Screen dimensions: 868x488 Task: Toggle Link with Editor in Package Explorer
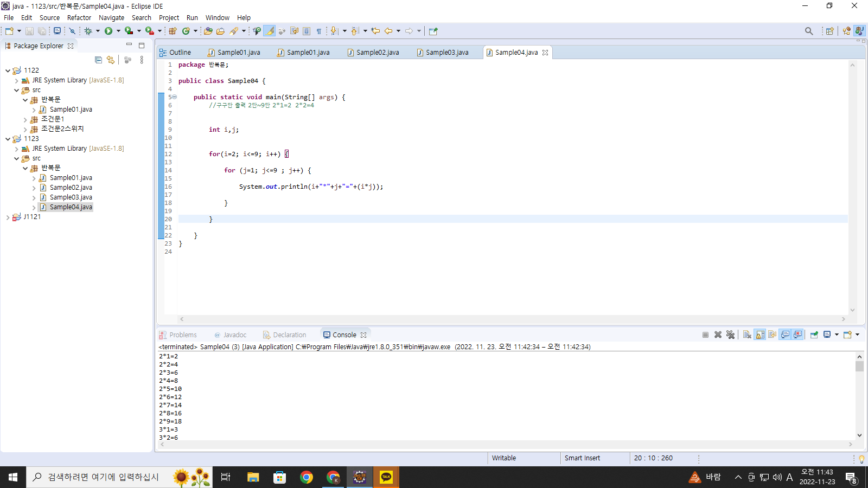111,60
